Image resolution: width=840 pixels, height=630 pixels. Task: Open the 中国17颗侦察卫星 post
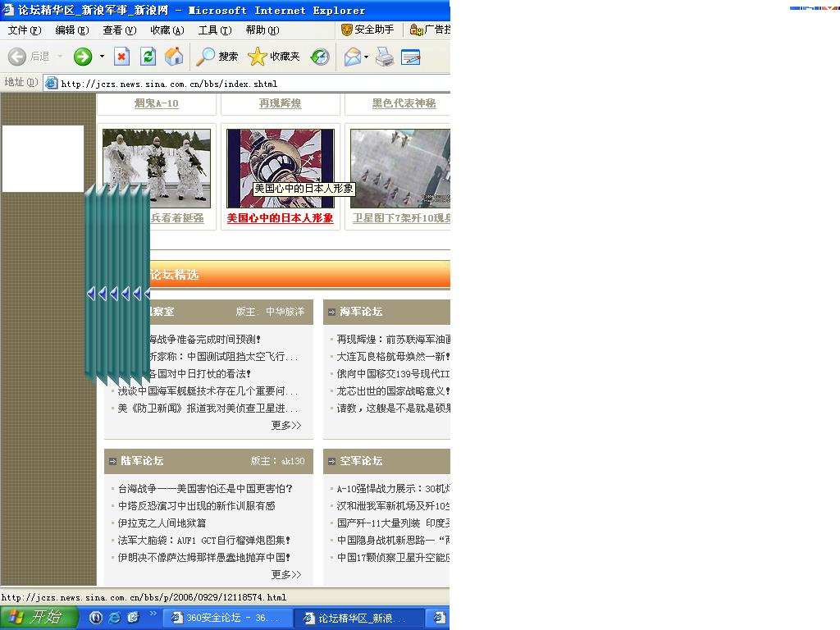tap(393, 557)
